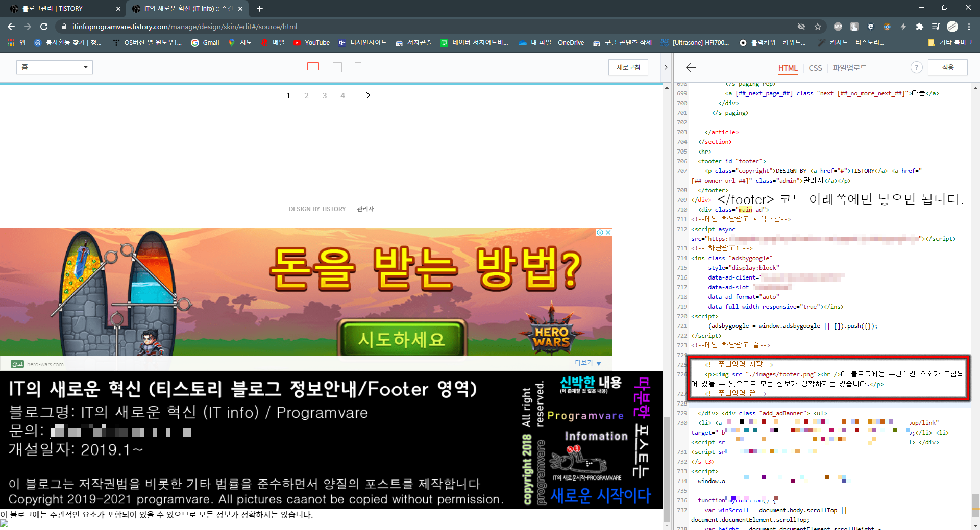Reload the current page

pos(44,27)
